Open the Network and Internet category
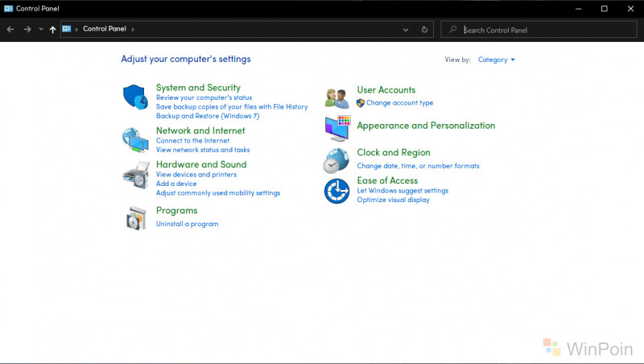This screenshot has width=644, height=364. [200, 130]
